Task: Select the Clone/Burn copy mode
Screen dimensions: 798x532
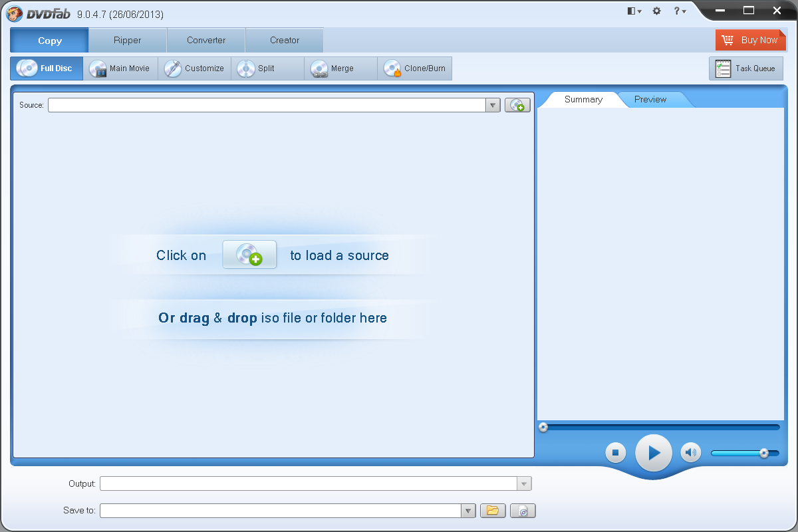Action: [x=414, y=68]
